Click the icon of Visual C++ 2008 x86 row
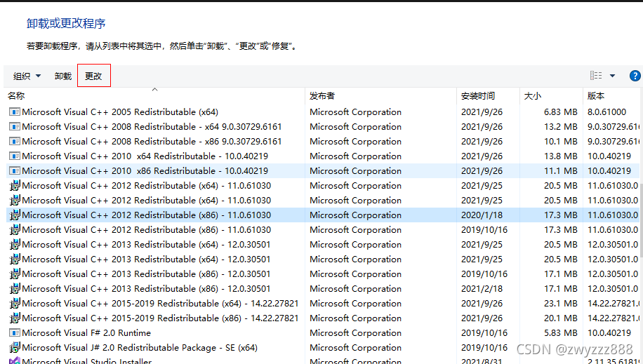 point(15,142)
